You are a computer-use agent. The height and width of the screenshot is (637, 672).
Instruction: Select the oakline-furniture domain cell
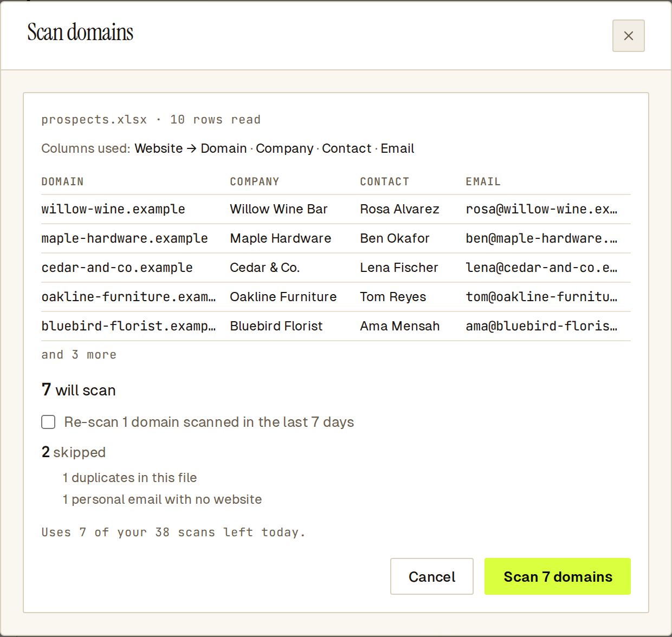(128, 297)
